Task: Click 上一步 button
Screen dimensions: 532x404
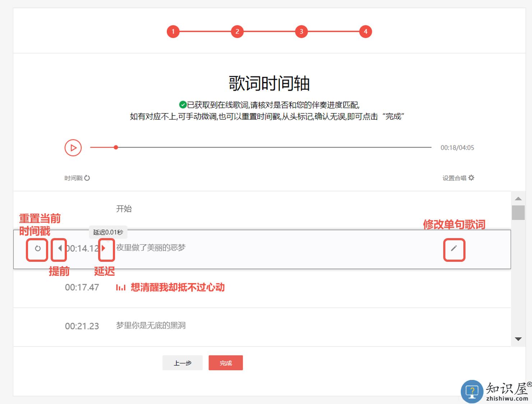Action: (x=183, y=363)
